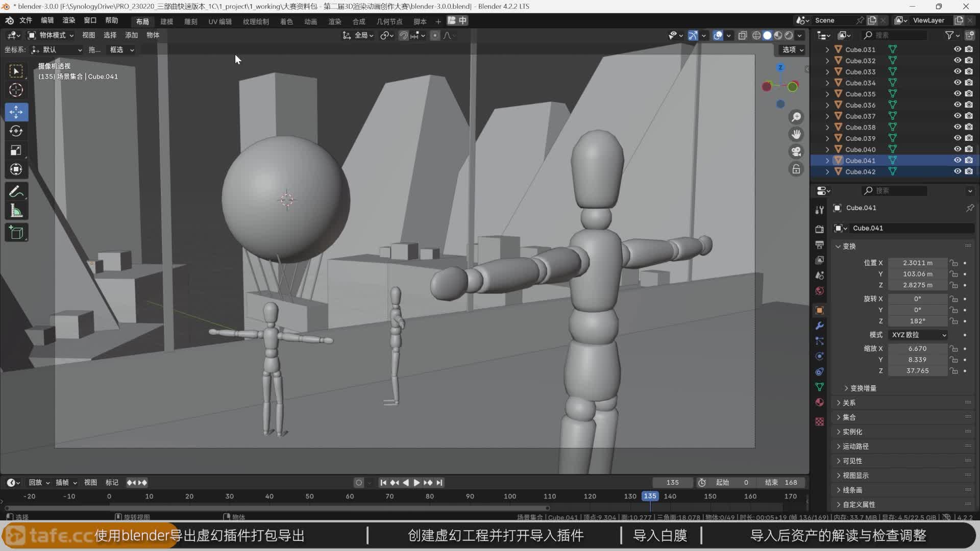Screen dimensions: 980x551
Task: Disable Cube.034 render camera icon
Action: (969, 83)
